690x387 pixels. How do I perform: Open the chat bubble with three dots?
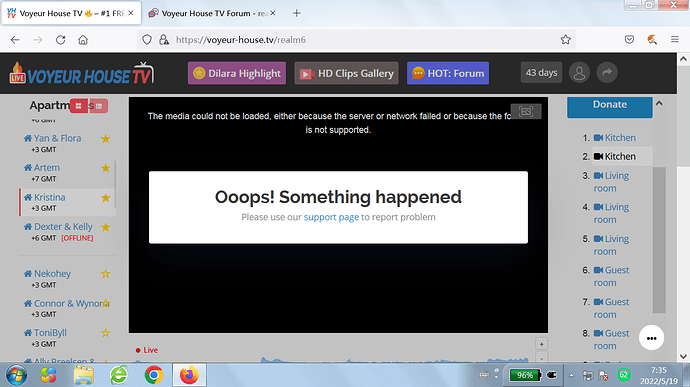click(651, 338)
